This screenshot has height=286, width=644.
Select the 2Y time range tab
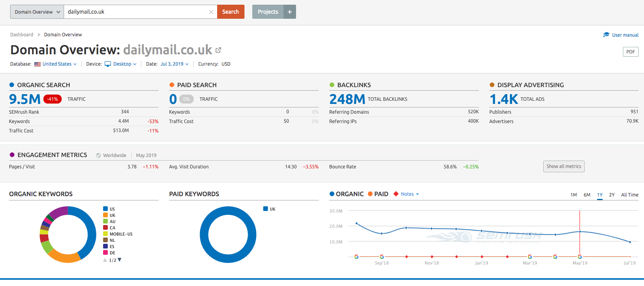[x=612, y=195]
